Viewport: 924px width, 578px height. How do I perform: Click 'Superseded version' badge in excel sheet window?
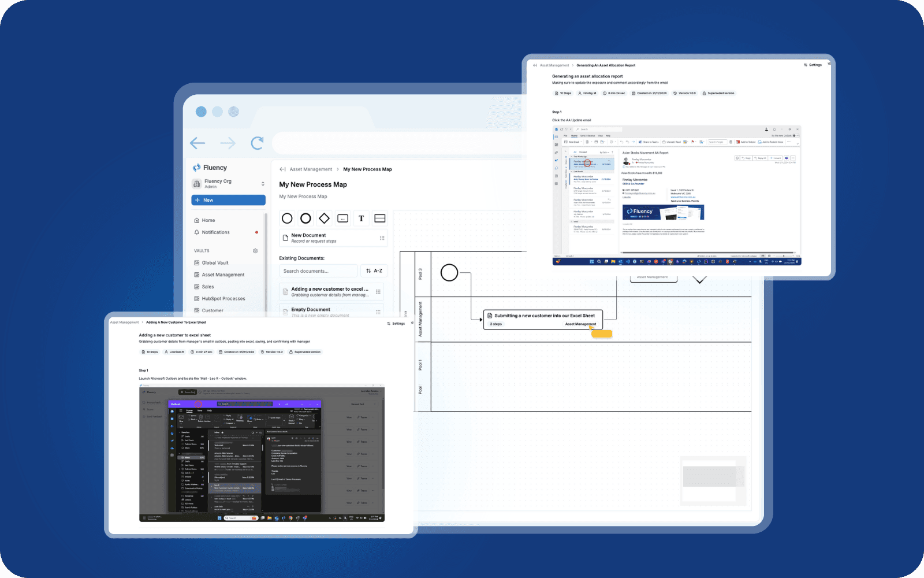tap(305, 352)
